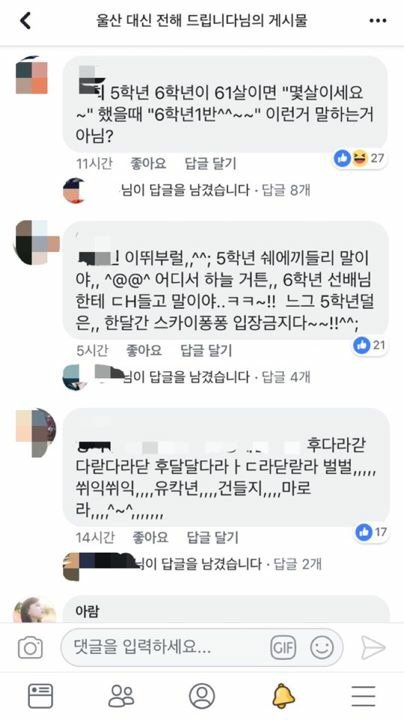Open the hamburger menu tab
The width and height of the screenshot is (404, 720).
pyautogui.click(x=364, y=696)
